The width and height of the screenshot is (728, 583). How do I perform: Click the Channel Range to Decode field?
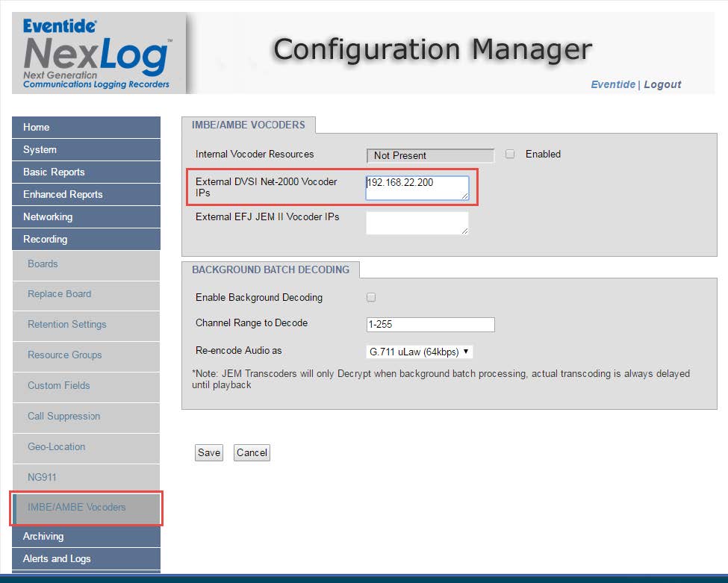click(430, 325)
